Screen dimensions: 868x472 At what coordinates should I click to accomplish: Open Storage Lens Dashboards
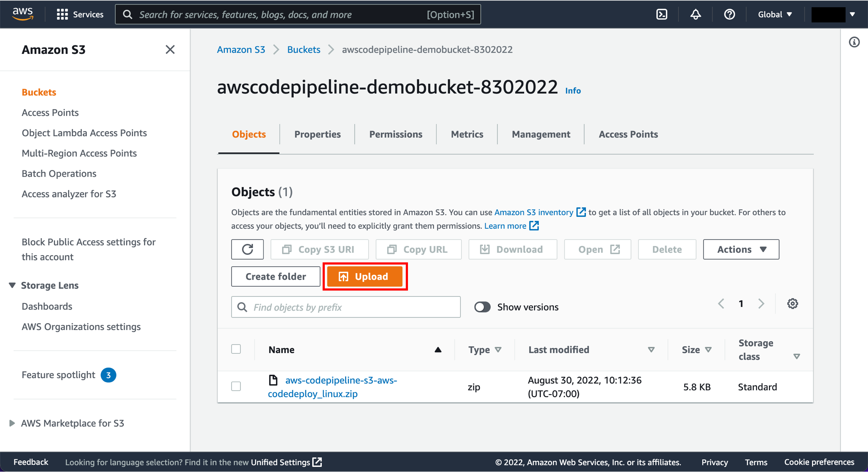pyautogui.click(x=47, y=306)
